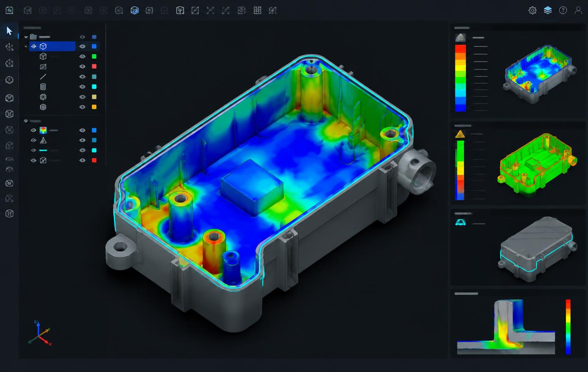Select the arrow pointer selection tool
The height and width of the screenshot is (372, 588).
tap(9, 31)
